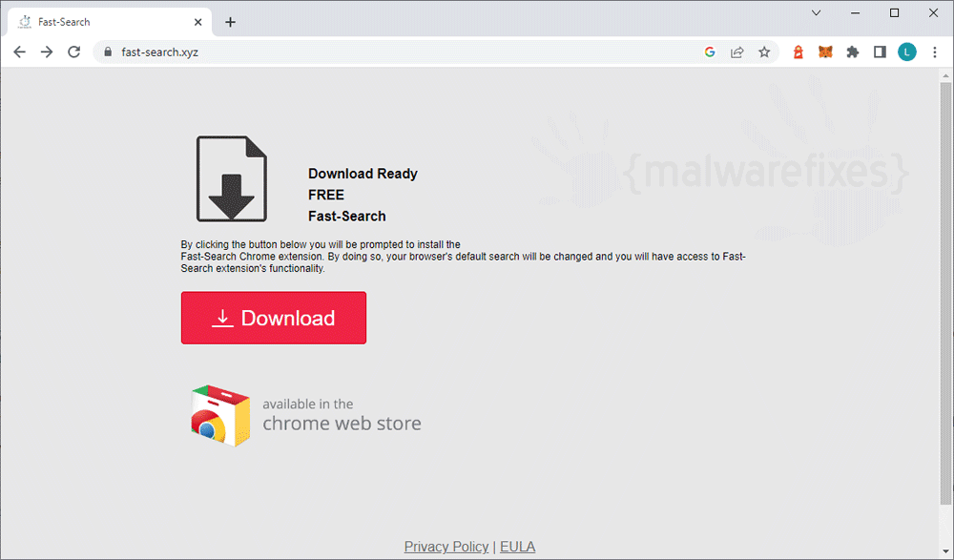This screenshot has width=954, height=560.
Task: Maximize the Chrome window
Action: (895, 12)
